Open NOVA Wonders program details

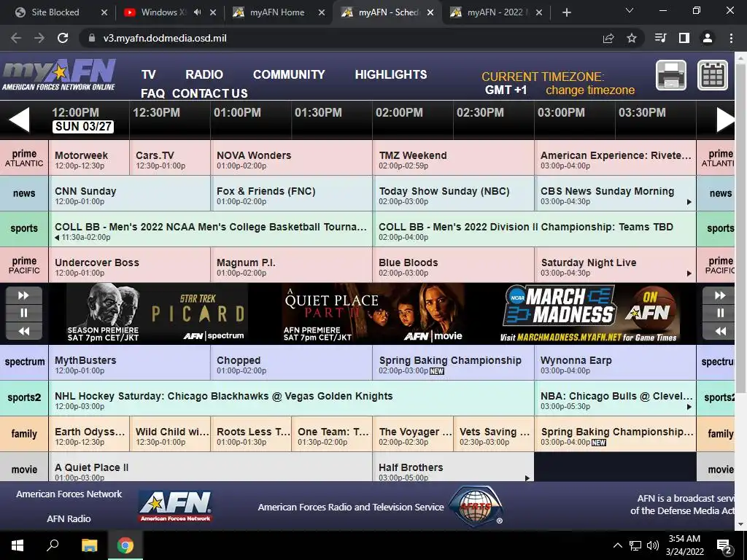pyautogui.click(x=291, y=157)
